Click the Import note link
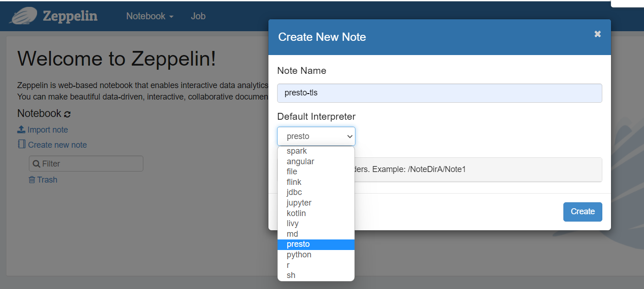 [x=48, y=130]
